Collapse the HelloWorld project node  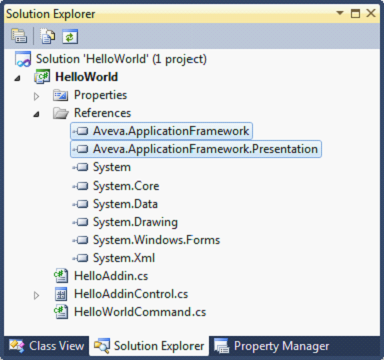18,78
